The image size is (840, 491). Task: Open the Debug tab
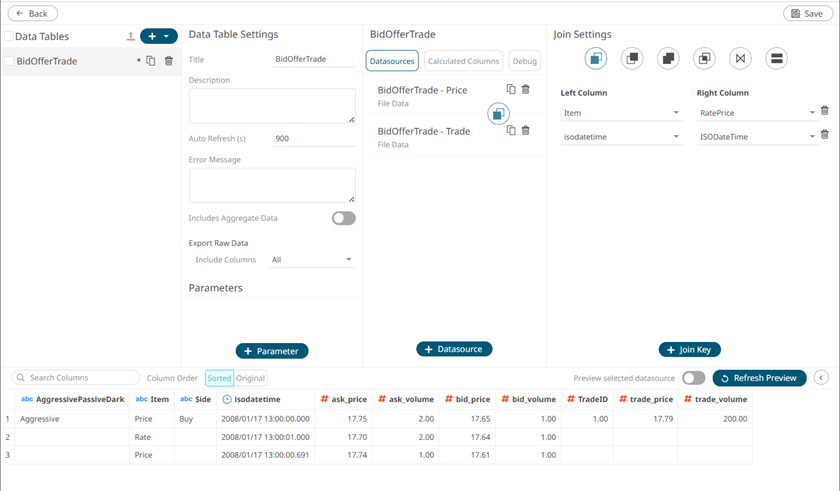coord(524,61)
